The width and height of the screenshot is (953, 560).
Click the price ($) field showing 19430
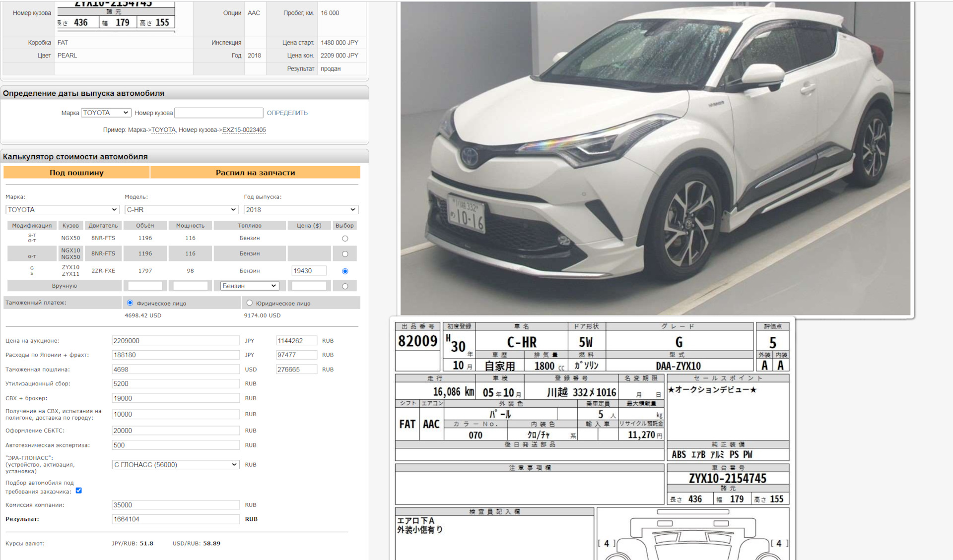tap(309, 271)
